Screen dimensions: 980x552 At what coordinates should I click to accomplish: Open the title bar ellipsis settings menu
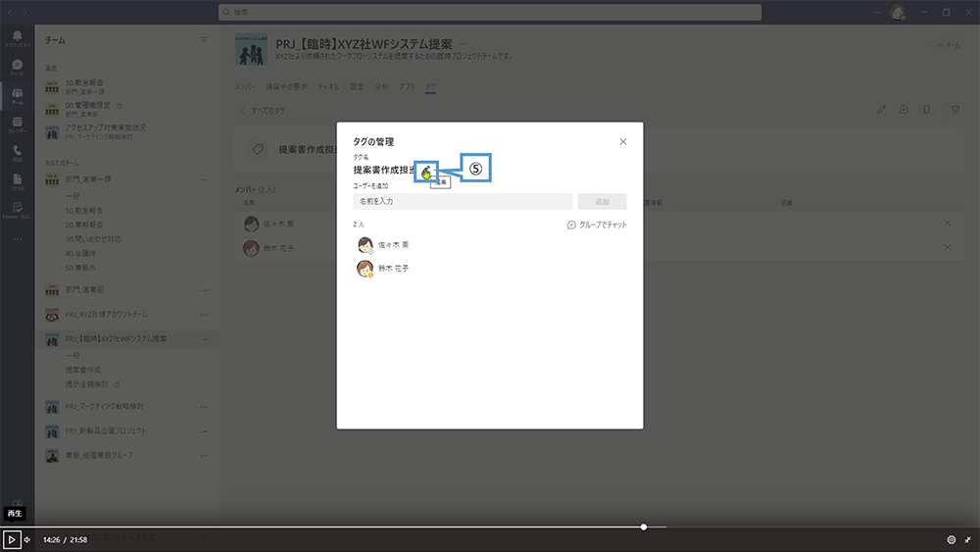[x=877, y=12]
